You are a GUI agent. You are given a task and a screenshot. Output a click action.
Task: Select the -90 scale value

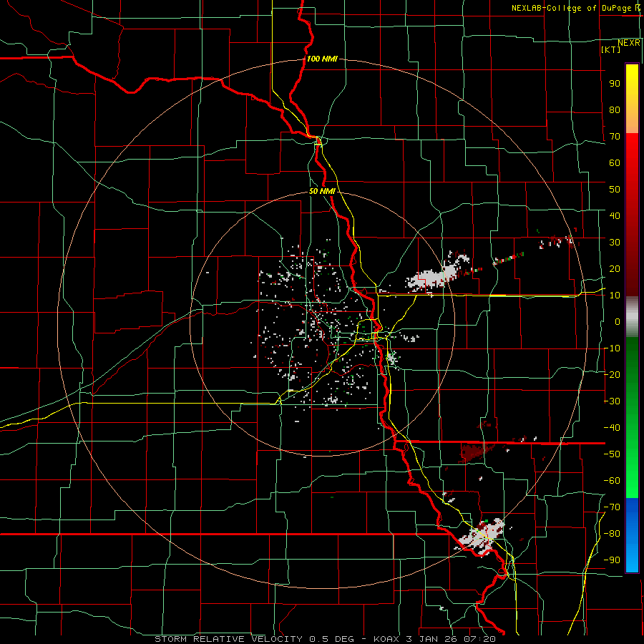(612, 560)
